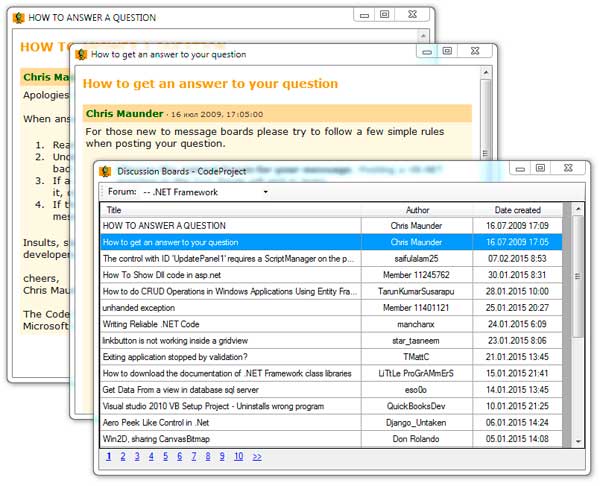Select the row 'How to get an answer to your question'

click(331, 242)
